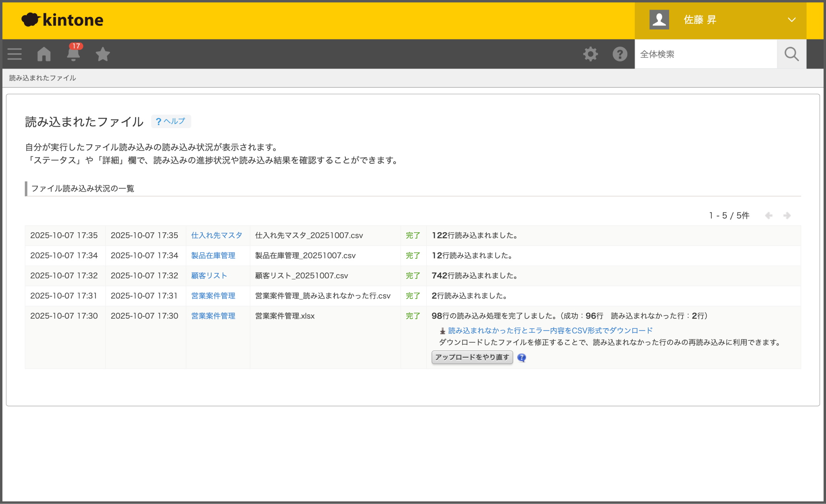Click the previous page arrow
The image size is (826, 504).
click(x=769, y=215)
